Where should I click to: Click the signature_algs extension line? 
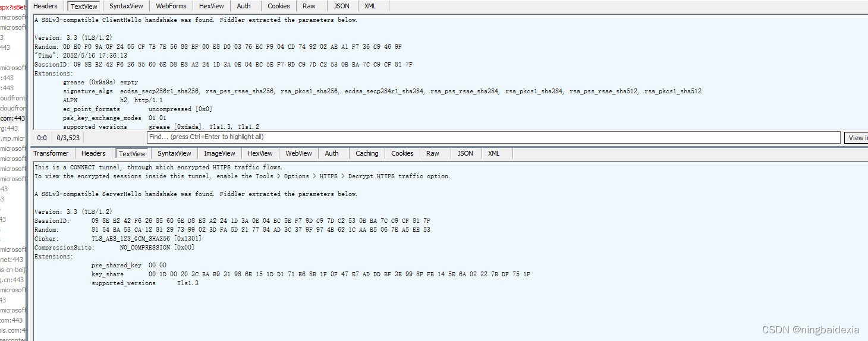382,91
